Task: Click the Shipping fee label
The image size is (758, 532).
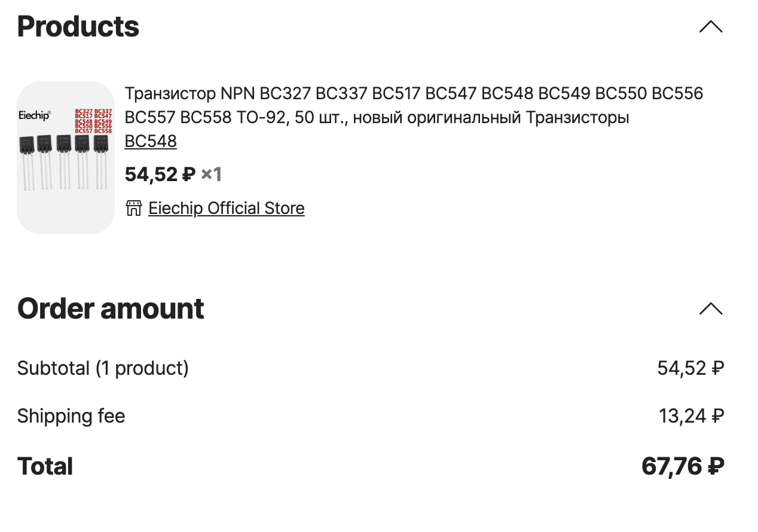Action: (x=71, y=416)
